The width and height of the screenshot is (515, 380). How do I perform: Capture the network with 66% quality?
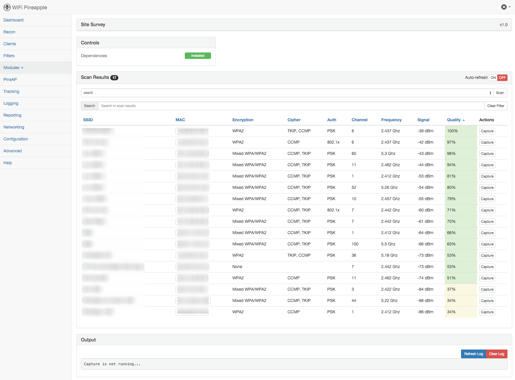487,233
